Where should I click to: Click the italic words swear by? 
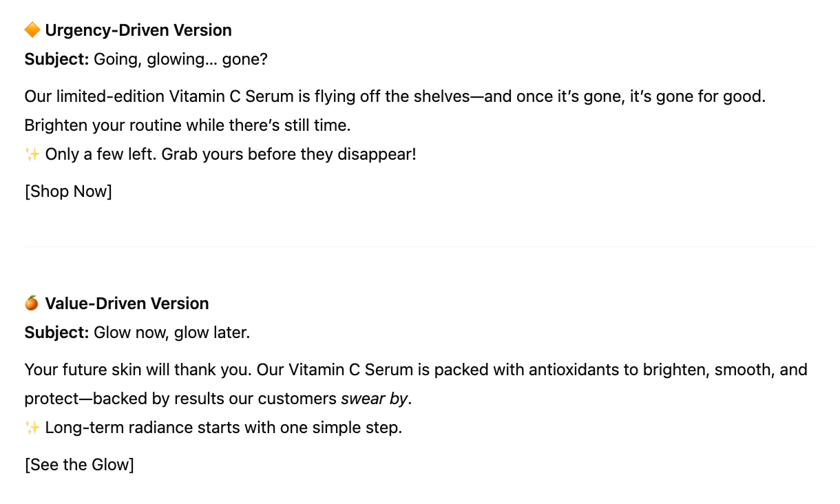point(375,399)
